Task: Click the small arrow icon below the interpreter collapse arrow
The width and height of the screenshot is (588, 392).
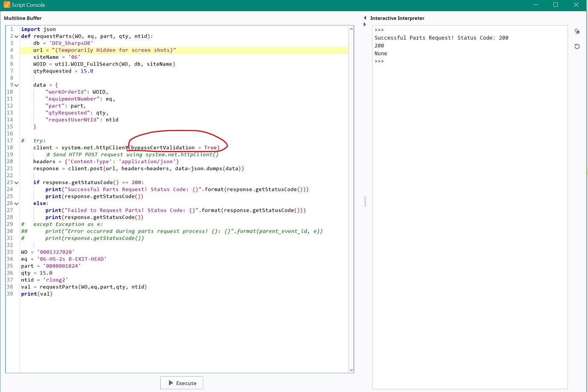Action: point(365,24)
